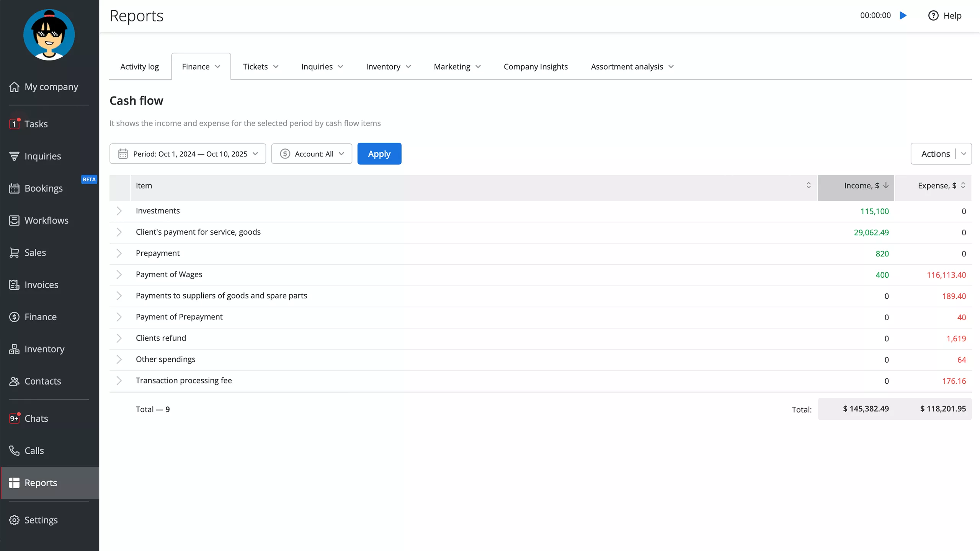
Task: Expand the Payment of Wages row
Action: [119, 275]
